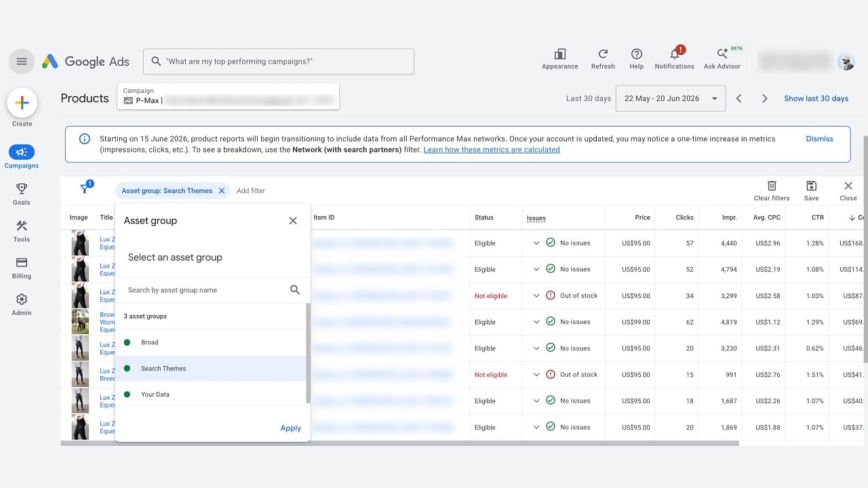The image size is (868, 488).
Task: Open product thumbnail in US$99.00 row
Action: [80, 322]
